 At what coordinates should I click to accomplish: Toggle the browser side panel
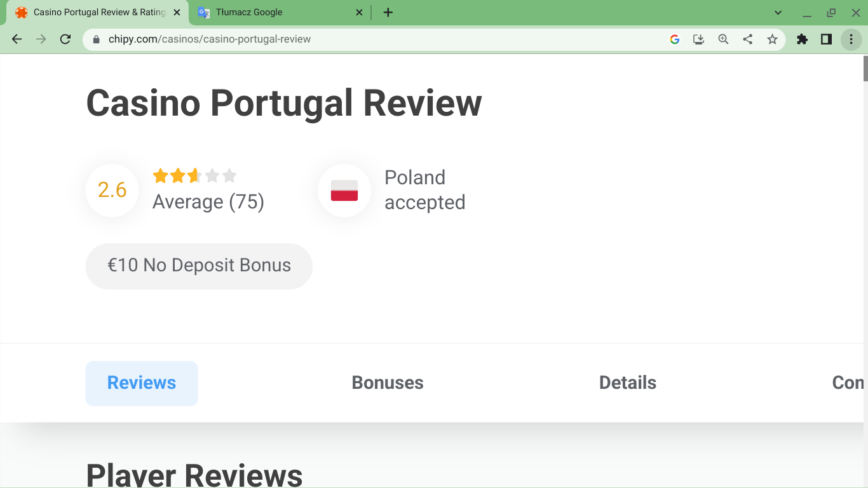tap(826, 39)
